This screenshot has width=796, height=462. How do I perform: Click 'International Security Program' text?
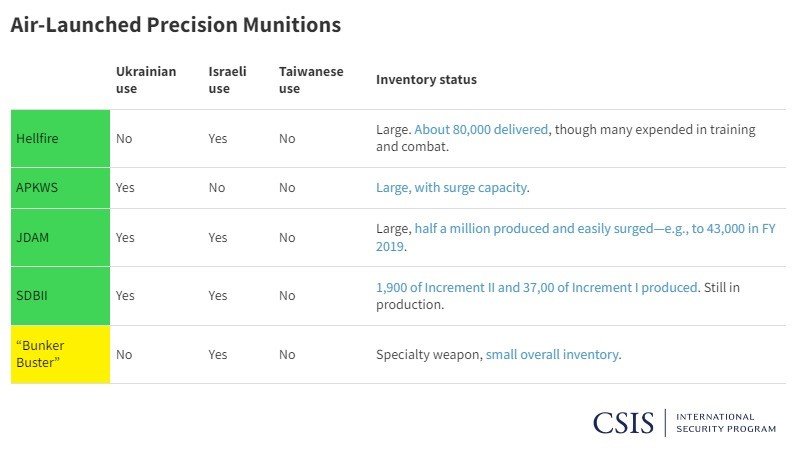pyautogui.click(x=726, y=422)
